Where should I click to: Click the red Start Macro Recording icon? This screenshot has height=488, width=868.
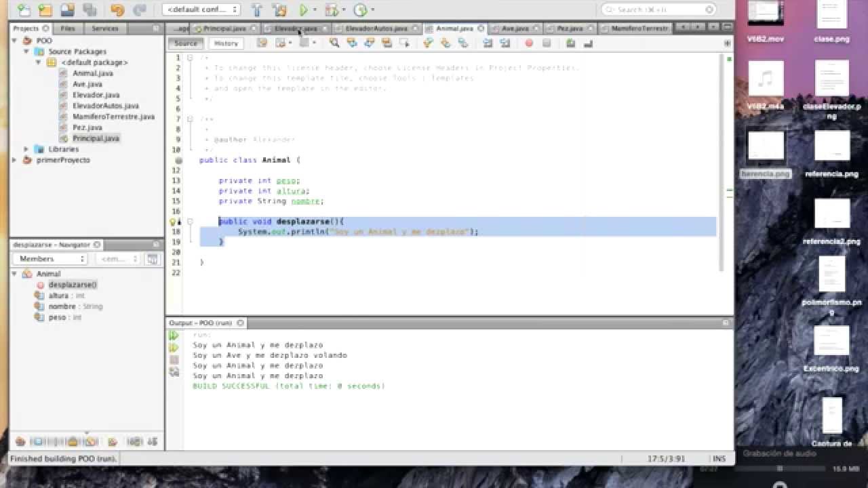(529, 43)
